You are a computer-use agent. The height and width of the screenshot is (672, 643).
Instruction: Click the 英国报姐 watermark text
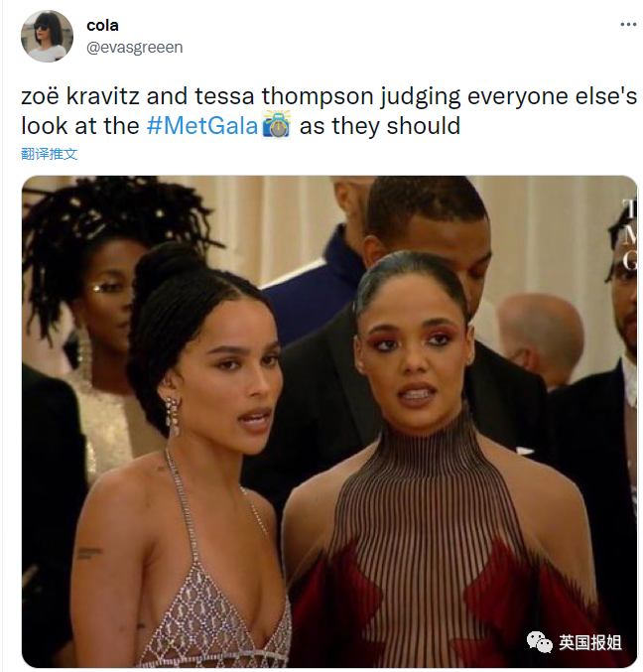pos(590,642)
